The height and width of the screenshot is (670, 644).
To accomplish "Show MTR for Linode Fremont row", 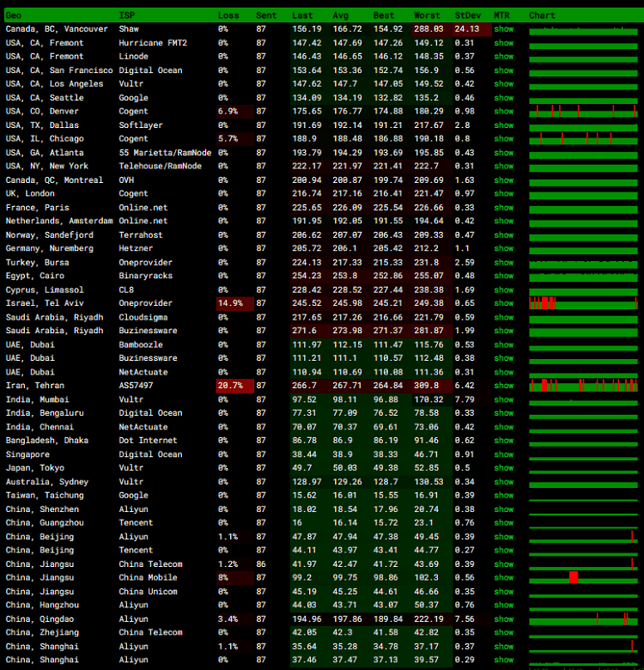I will 504,57.
